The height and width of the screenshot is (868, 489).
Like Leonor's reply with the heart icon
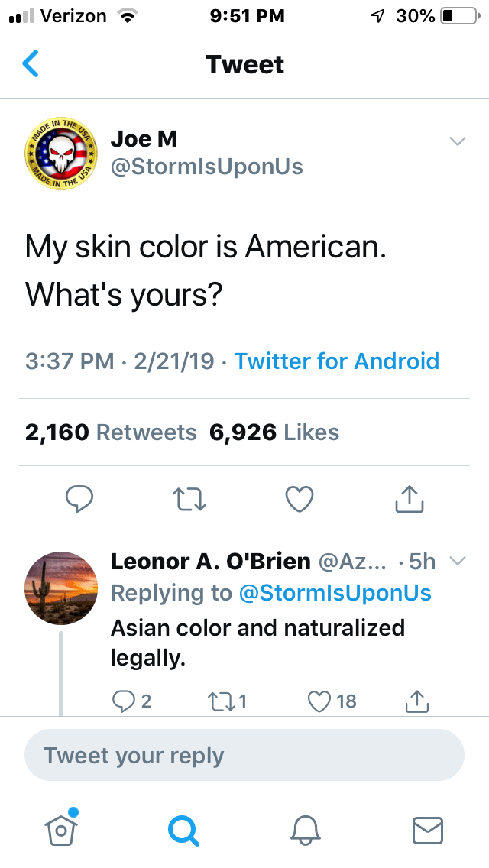point(319,700)
